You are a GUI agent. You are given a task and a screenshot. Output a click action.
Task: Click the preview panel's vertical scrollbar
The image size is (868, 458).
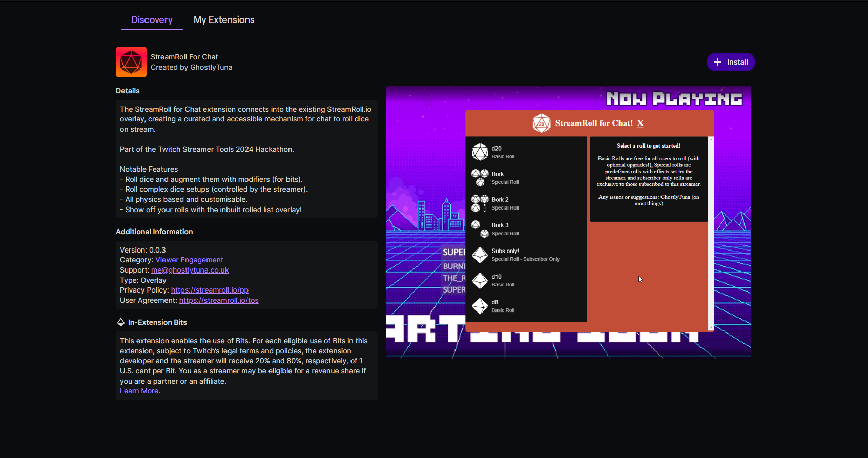711,234
